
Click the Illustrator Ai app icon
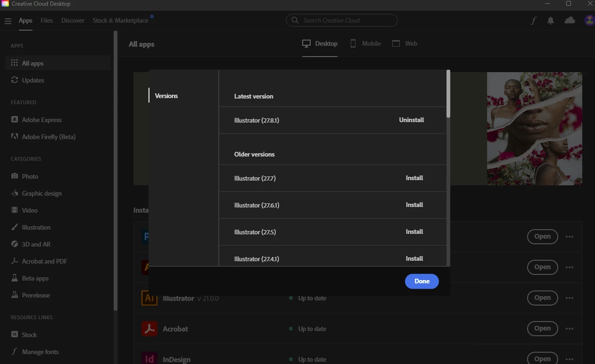tap(149, 298)
